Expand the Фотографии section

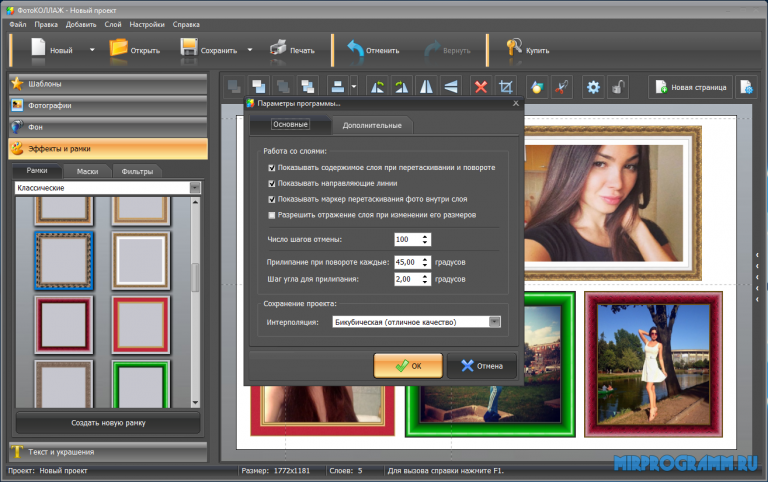108,105
